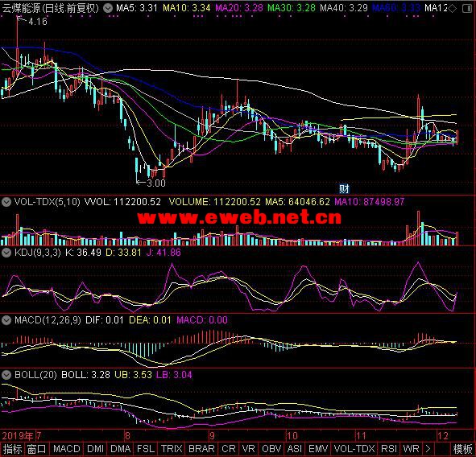
Task: Open the BOLL panel dropdown arrow
Action: click(x=6, y=375)
